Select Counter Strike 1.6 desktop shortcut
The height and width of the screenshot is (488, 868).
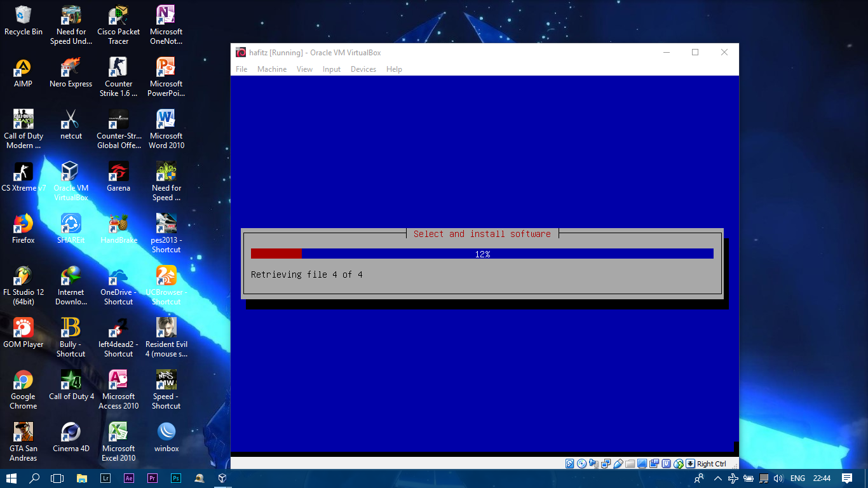point(119,78)
